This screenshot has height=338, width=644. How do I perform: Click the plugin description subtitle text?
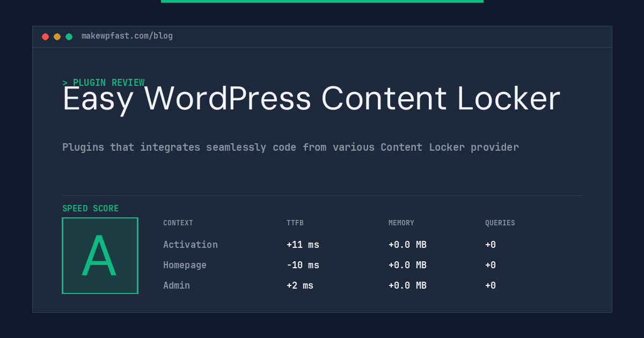[x=290, y=147]
